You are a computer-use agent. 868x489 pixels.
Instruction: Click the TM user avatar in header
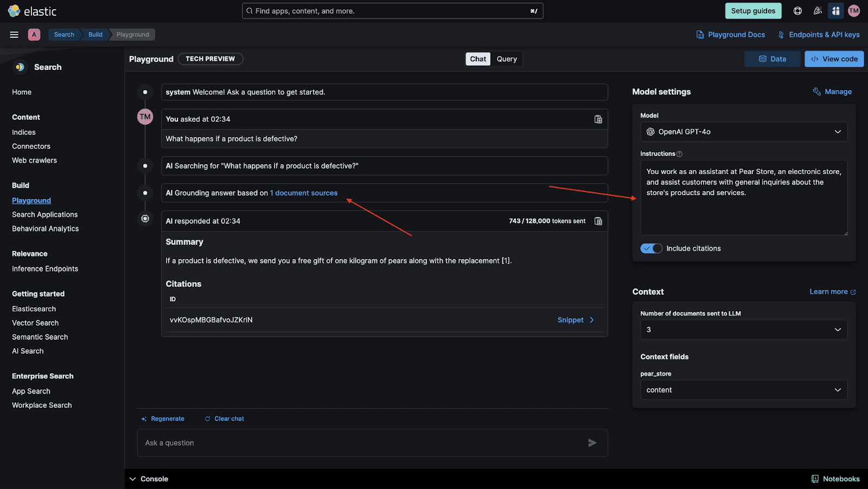click(x=854, y=11)
